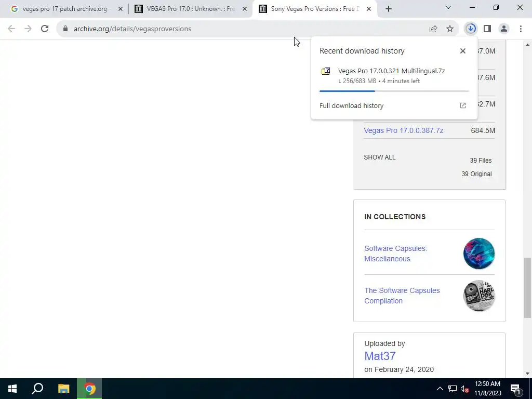
Task: Close the VEGAS Pro 17.0 tab
Action: (245, 9)
